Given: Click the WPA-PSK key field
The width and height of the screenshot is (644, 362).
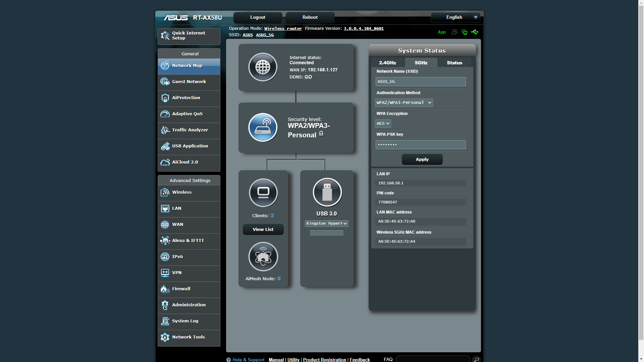Looking at the screenshot, I should [x=420, y=145].
